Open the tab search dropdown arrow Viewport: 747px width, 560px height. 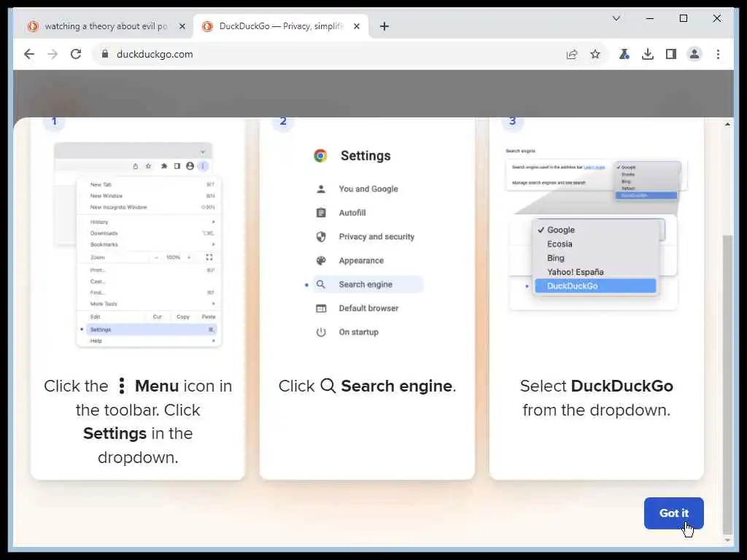pos(616,18)
